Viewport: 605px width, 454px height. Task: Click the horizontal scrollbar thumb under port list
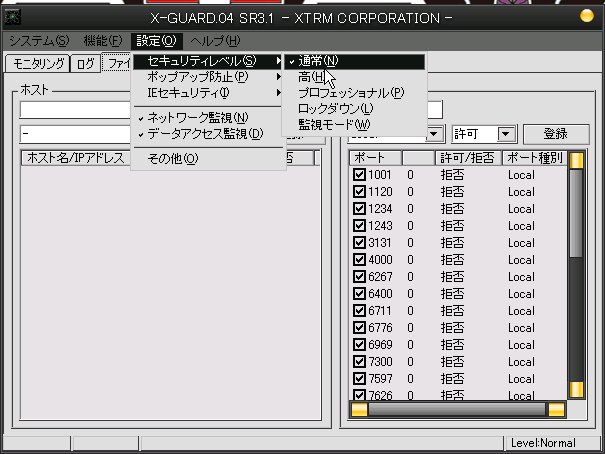[x=457, y=410]
